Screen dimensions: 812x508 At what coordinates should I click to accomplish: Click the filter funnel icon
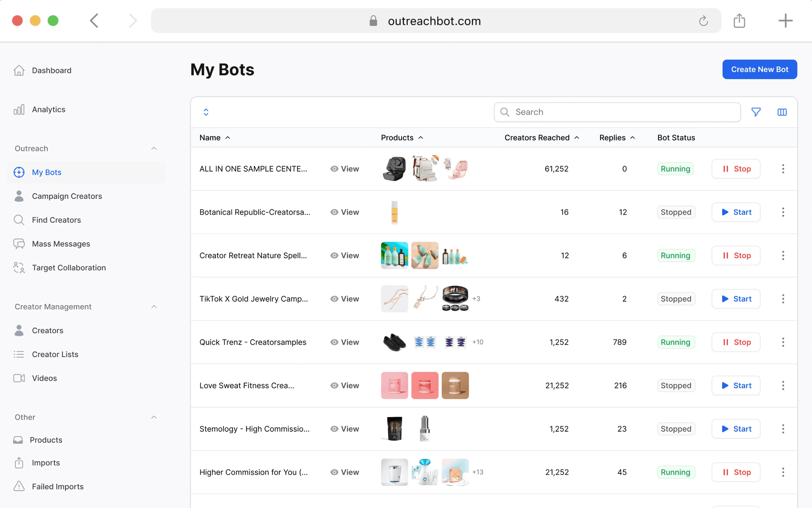pos(756,112)
